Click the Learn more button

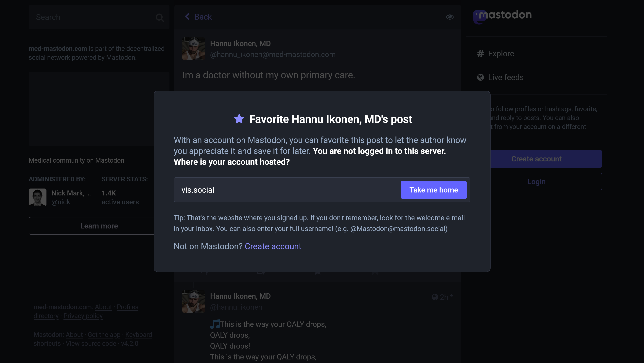coord(99,226)
